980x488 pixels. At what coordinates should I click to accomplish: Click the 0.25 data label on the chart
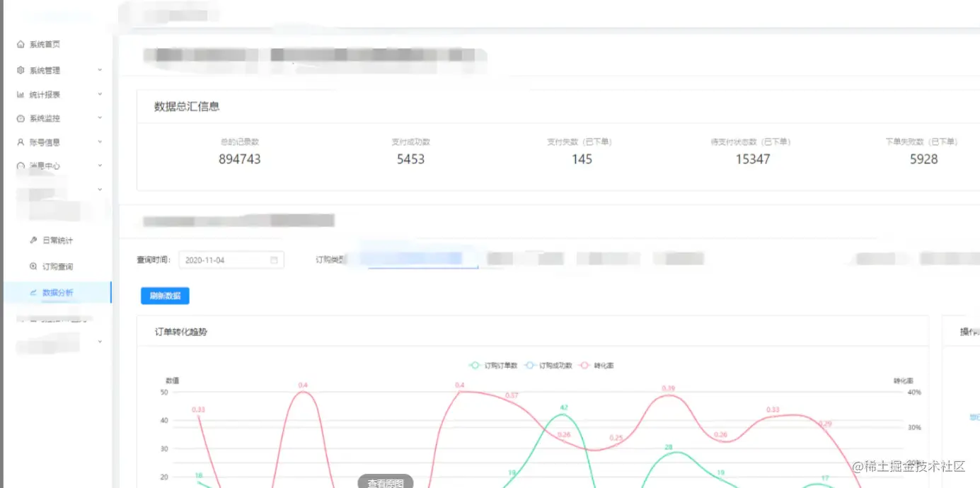click(616, 438)
